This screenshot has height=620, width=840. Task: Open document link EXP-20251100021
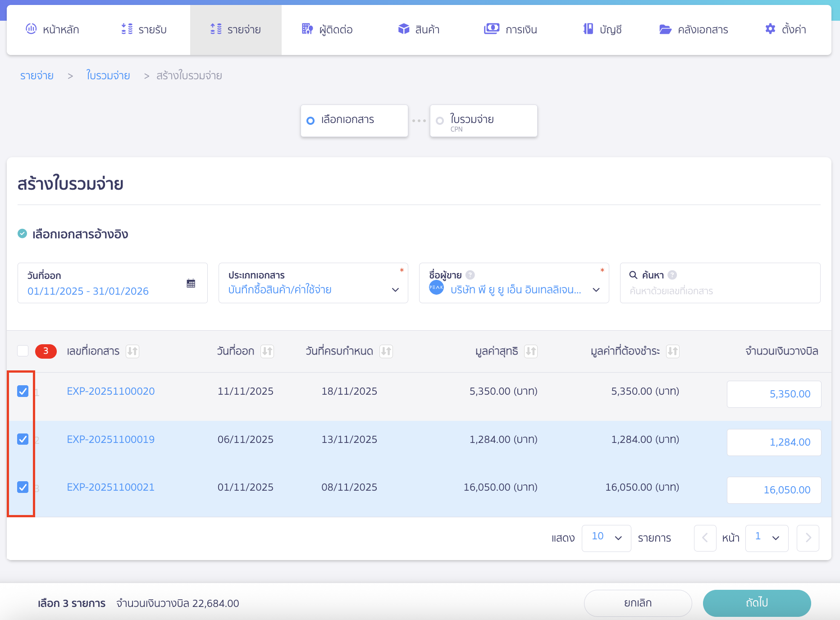(x=110, y=487)
